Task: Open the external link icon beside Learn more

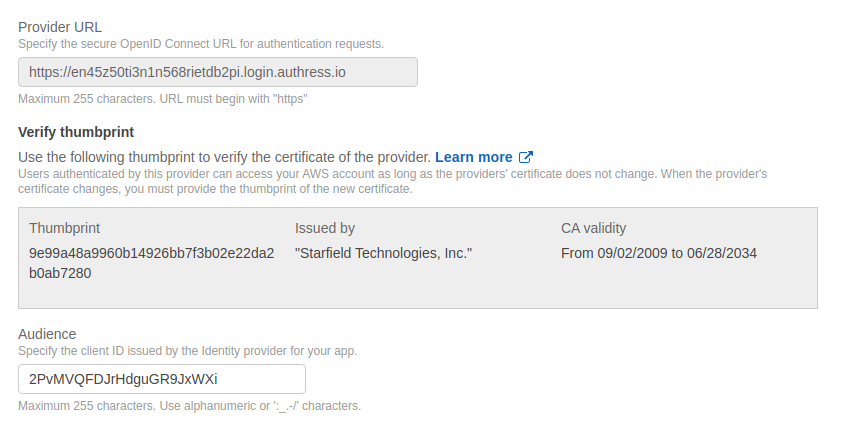Action: (x=526, y=157)
